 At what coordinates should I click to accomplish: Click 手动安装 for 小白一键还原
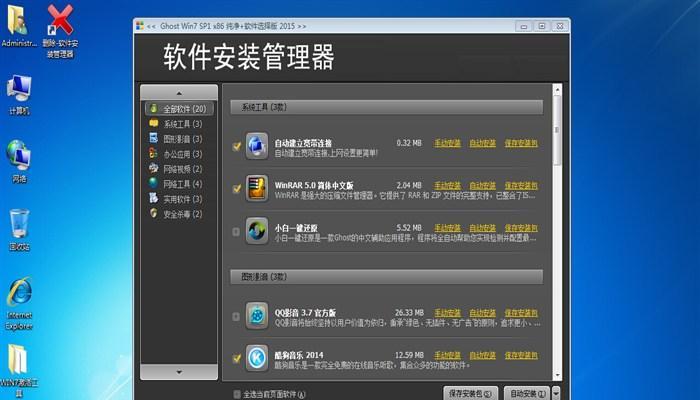[x=447, y=228]
